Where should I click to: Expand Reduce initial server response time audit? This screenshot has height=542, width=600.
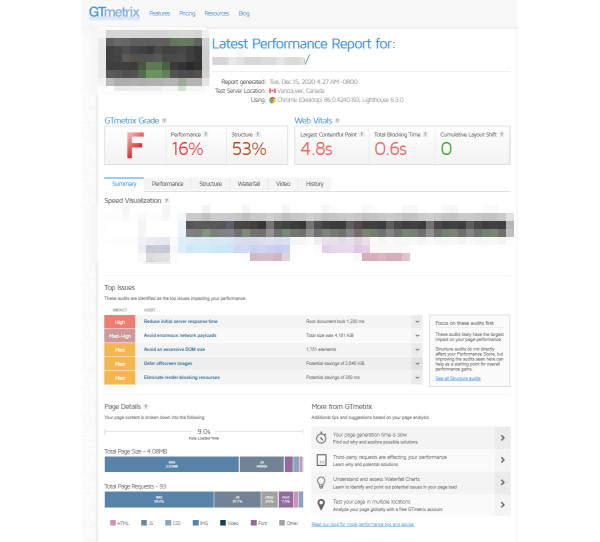417,322
